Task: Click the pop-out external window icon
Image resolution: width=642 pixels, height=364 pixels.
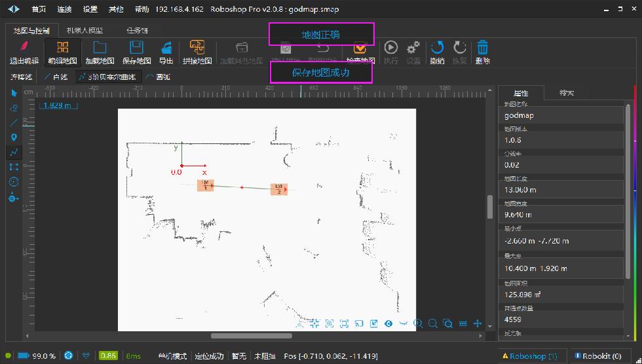Action: (x=374, y=323)
